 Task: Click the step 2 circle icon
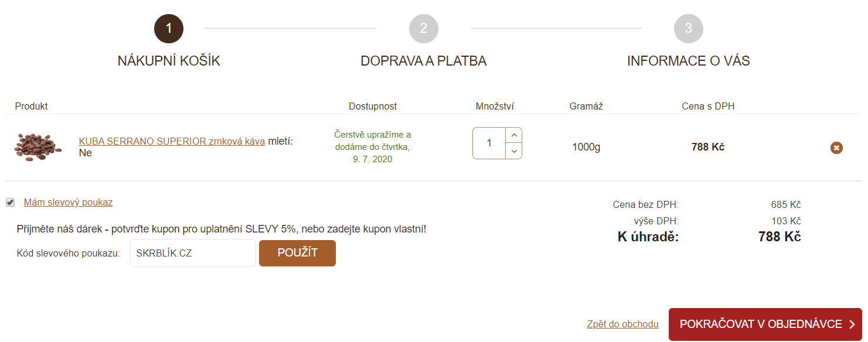click(x=424, y=29)
